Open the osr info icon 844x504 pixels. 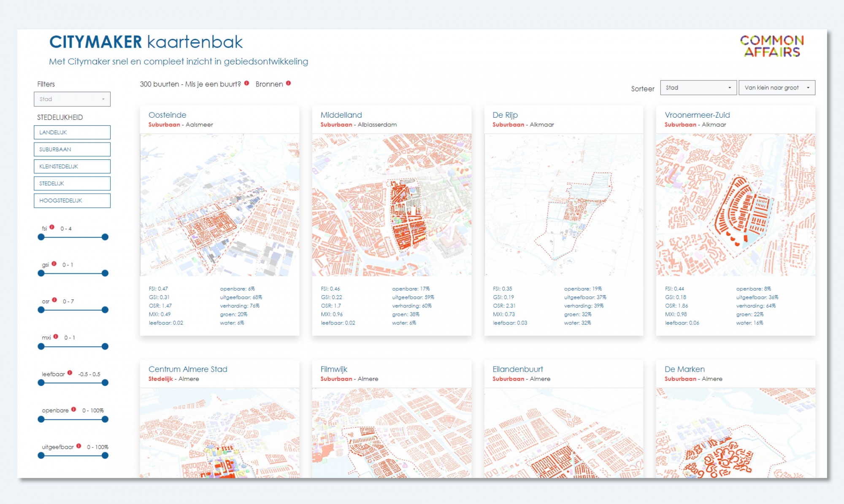click(54, 300)
